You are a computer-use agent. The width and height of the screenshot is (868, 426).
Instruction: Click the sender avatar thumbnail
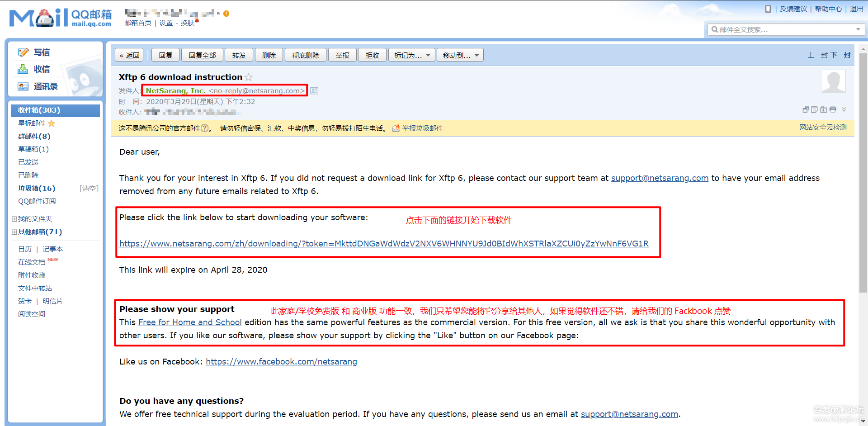[834, 82]
